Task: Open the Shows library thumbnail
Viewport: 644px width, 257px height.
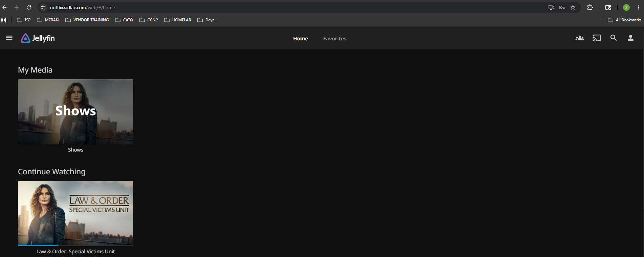Action: [75, 112]
